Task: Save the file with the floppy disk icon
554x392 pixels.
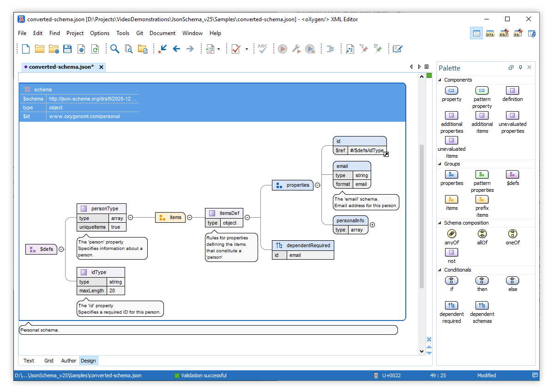Action: pyautogui.click(x=67, y=49)
